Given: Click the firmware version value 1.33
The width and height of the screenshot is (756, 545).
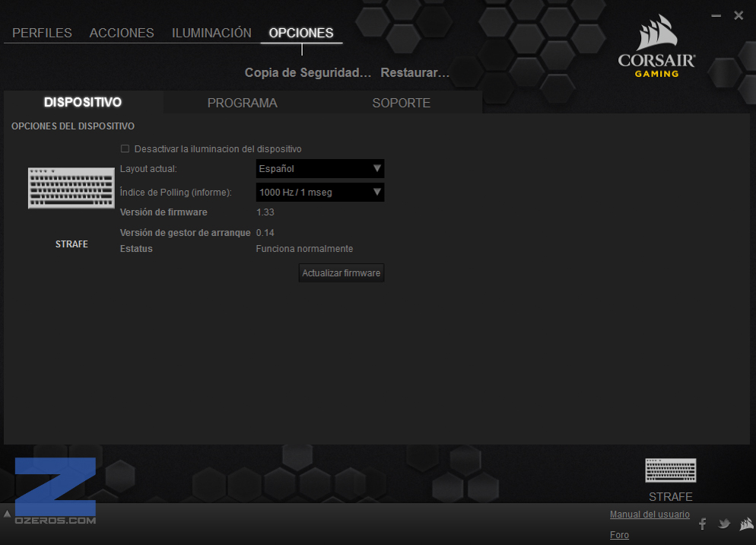Looking at the screenshot, I should point(265,212).
